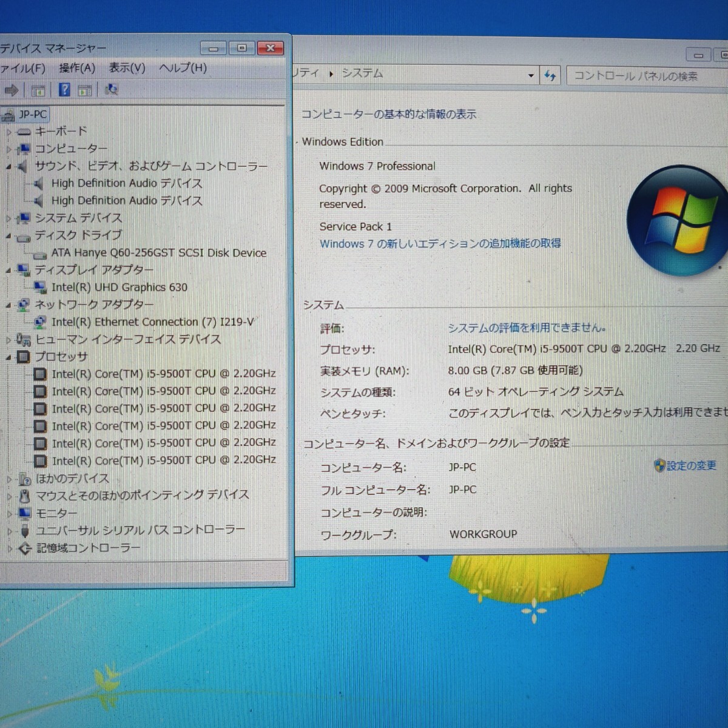
Task: Click the USB controller category icon
Action: pos(24,531)
